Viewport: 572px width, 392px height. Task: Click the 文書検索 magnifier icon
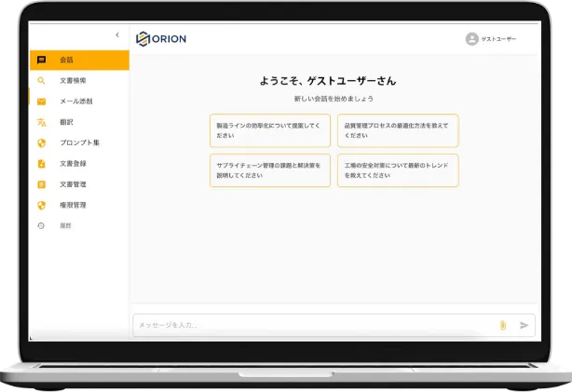[x=41, y=81]
